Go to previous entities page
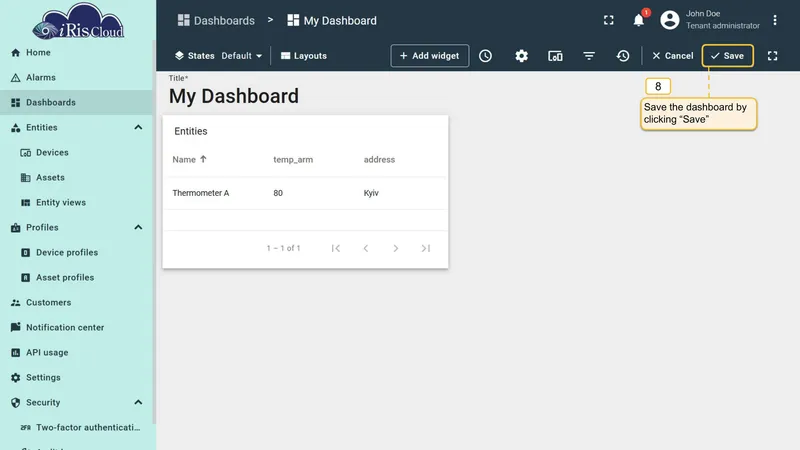 coord(366,248)
